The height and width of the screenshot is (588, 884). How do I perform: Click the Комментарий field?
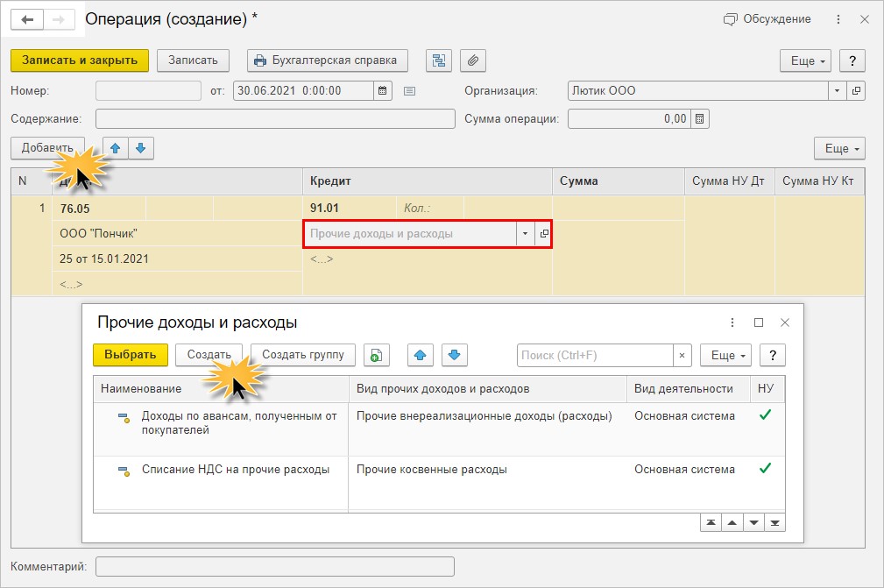275,567
